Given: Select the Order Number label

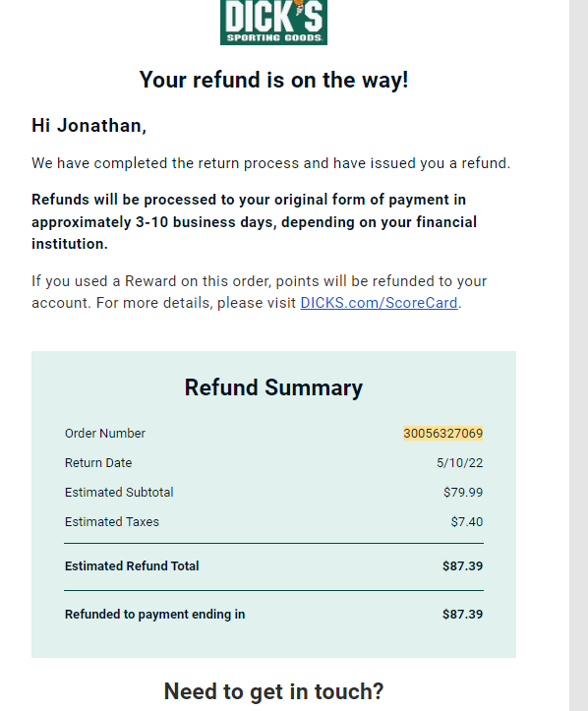Looking at the screenshot, I should tap(105, 433).
